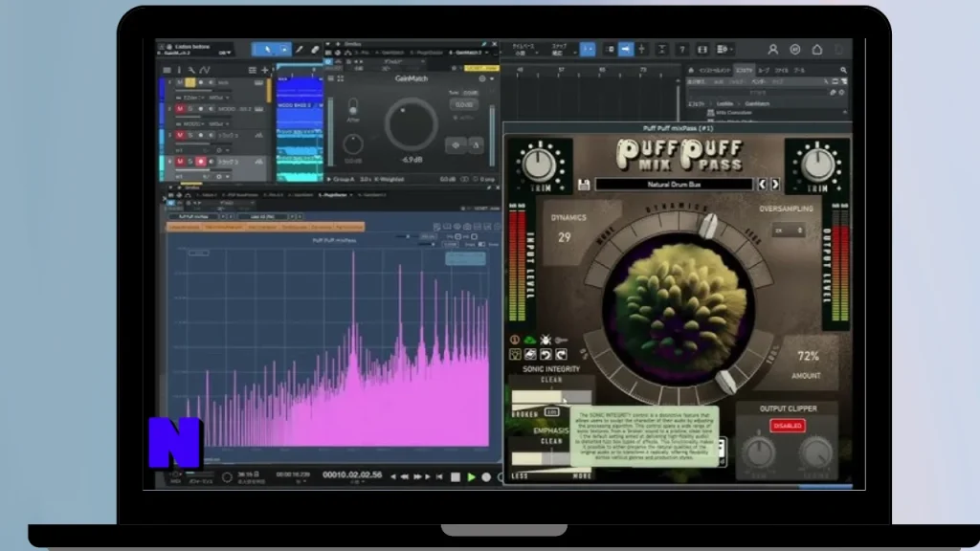Click the Record button in transport
The width and height of the screenshot is (980, 551).
(486, 477)
